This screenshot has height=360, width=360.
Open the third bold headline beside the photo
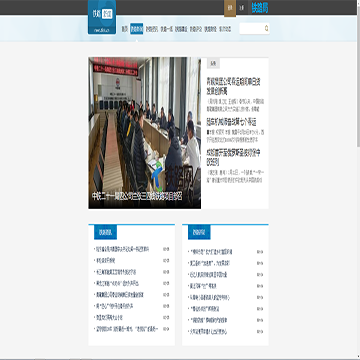(x=233, y=157)
